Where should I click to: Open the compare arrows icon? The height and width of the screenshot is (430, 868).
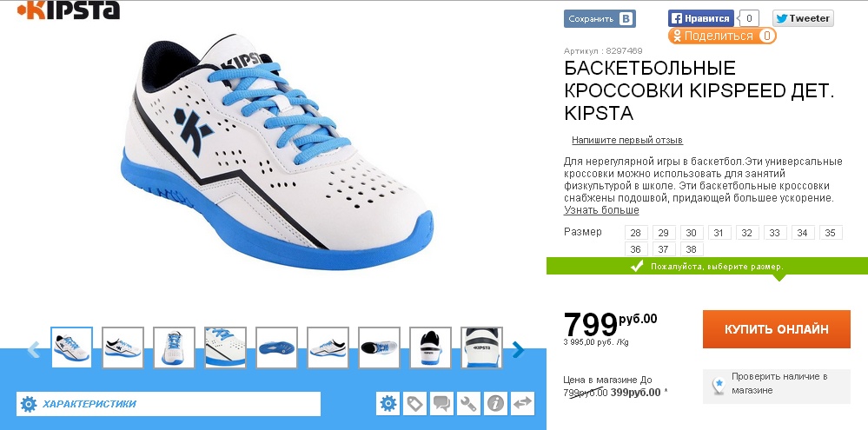click(522, 403)
